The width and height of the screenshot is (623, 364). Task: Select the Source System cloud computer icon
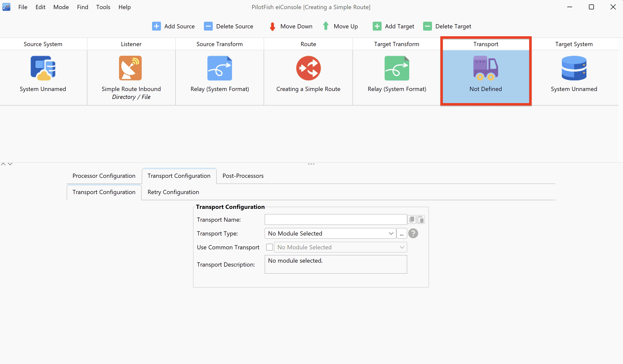click(43, 68)
